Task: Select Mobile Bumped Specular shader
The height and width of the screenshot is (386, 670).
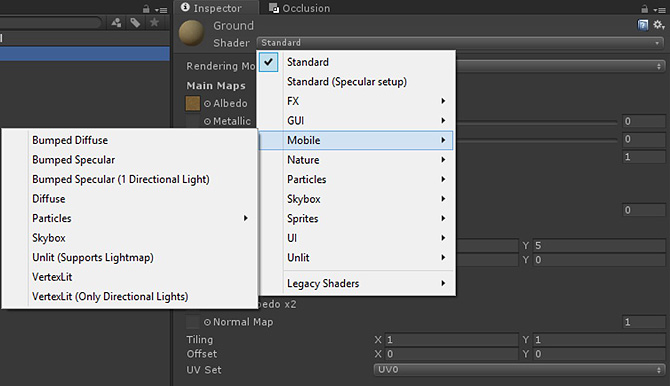Action: tap(130, 160)
